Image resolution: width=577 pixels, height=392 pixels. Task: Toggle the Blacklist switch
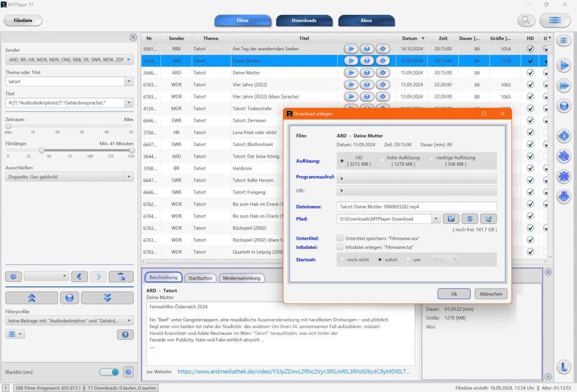click(x=109, y=372)
